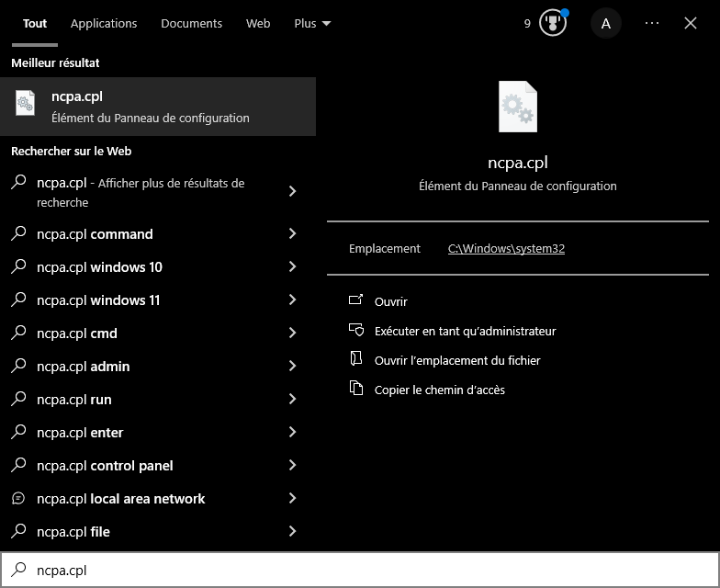720x588 pixels.
Task: Select Exécuter en tant qu'administrateur
Action: point(465,331)
